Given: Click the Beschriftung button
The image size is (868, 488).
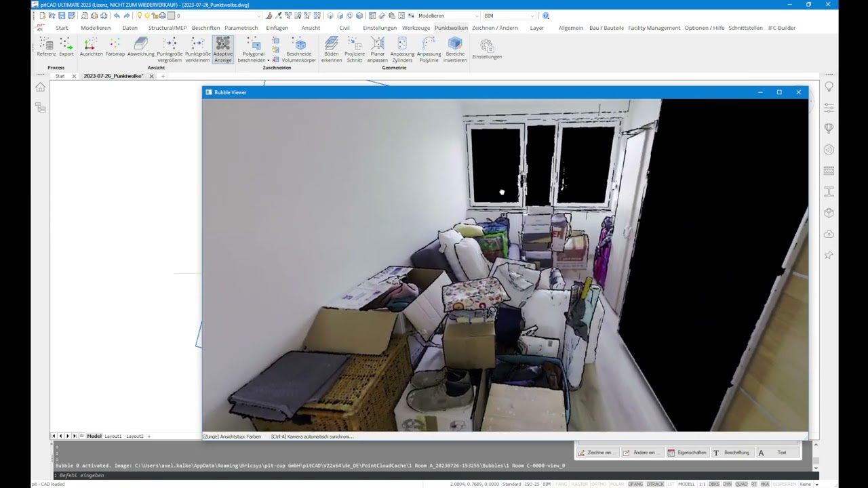Looking at the screenshot, I should point(732,453).
